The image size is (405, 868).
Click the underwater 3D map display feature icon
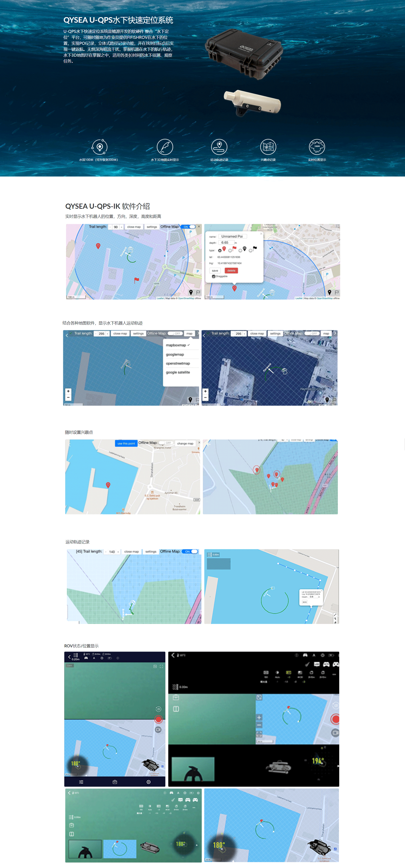[x=165, y=147]
